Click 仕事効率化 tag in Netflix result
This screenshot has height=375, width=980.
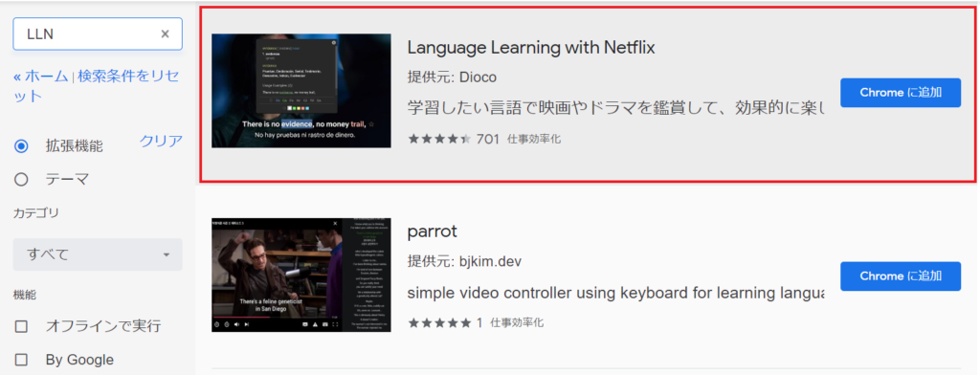coord(534,140)
